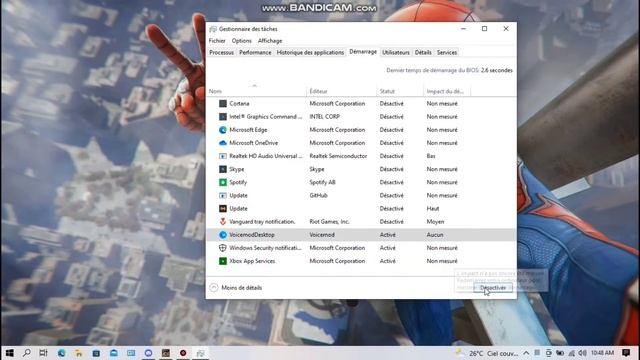Viewport: 640px width, 360px height.
Task: Open the Affichage menu
Action: (x=270, y=41)
